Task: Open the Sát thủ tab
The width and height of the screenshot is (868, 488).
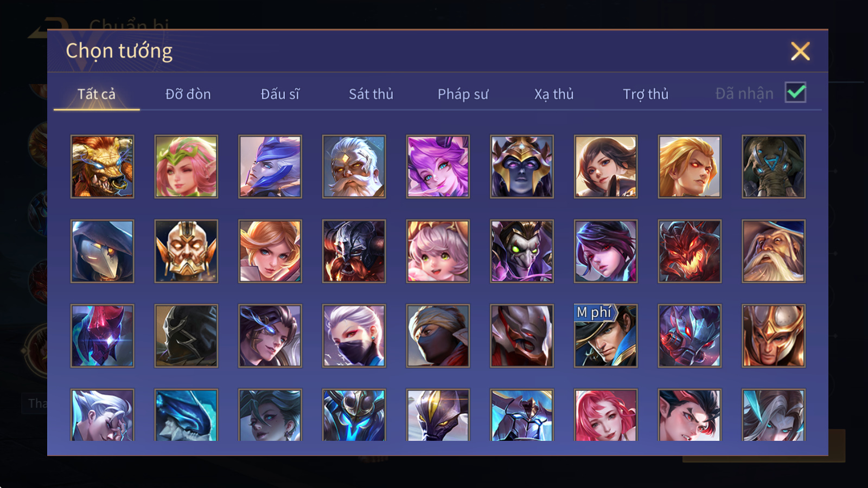Action: pyautogui.click(x=371, y=94)
